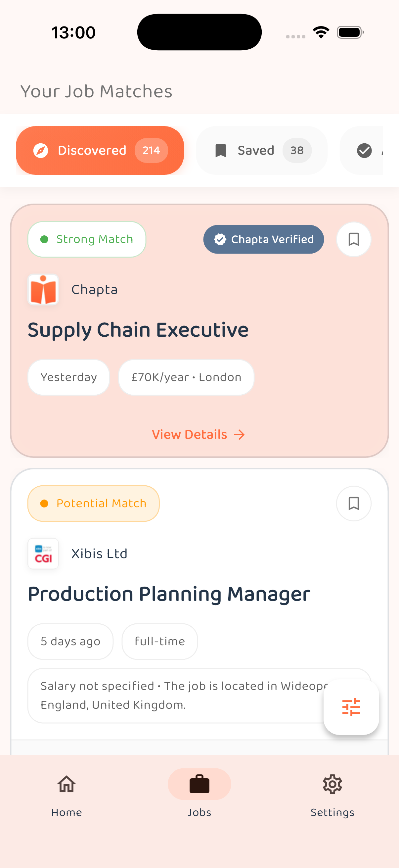The height and width of the screenshot is (868, 399).
Task: Toggle bookmark on Production Planning Manager job
Action: click(x=354, y=504)
